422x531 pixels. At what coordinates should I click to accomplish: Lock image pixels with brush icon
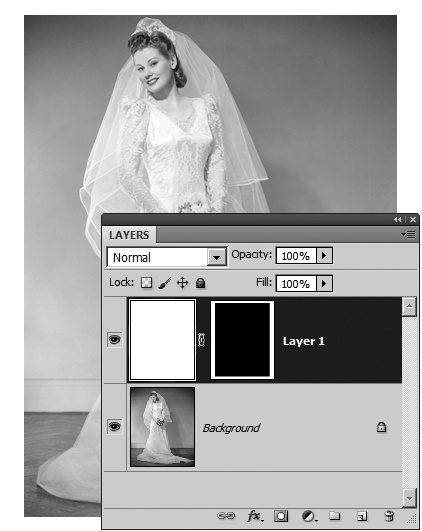pos(165,283)
